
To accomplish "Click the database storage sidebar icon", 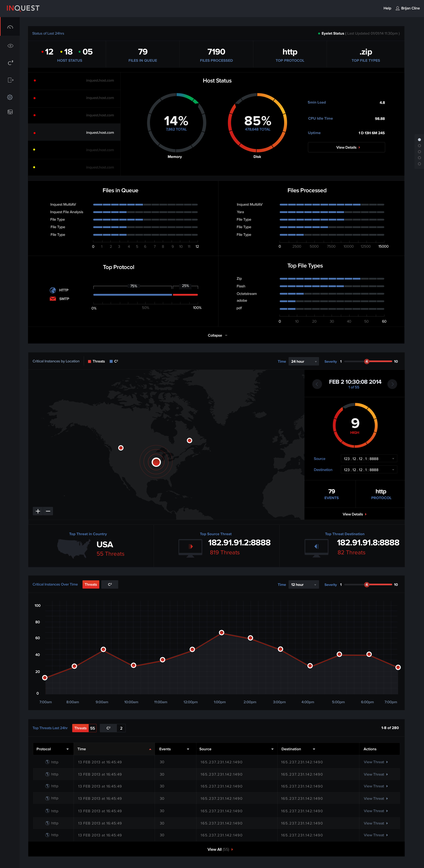I will click(x=10, y=112).
